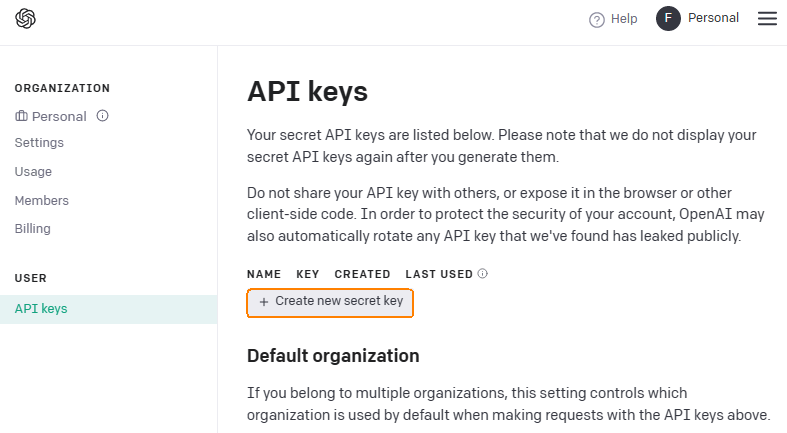Select the Personal organization in sidebar
787x433 pixels.
tap(59, 116)
